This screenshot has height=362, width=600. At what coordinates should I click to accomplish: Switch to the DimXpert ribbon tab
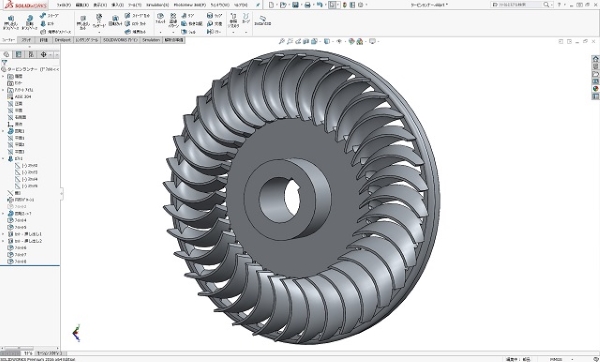pyautogui.click(x=62, y=40)
